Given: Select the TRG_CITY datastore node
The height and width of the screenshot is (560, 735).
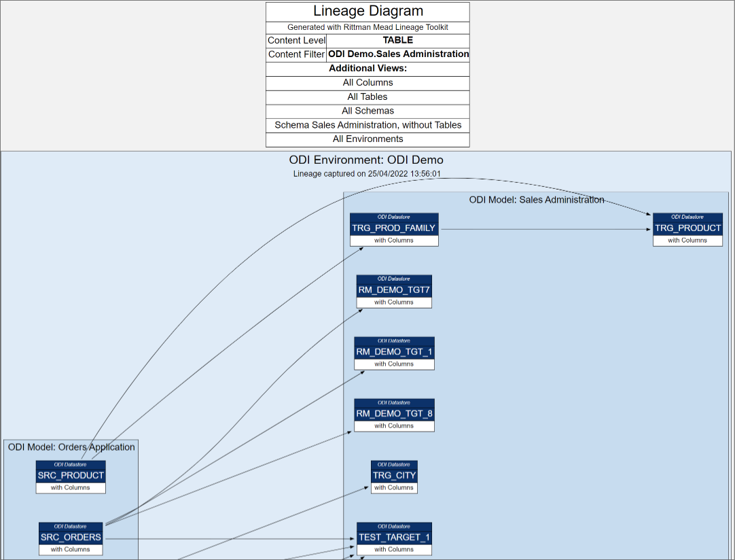Looking at the screenshot, I should [x=394, y=476].
